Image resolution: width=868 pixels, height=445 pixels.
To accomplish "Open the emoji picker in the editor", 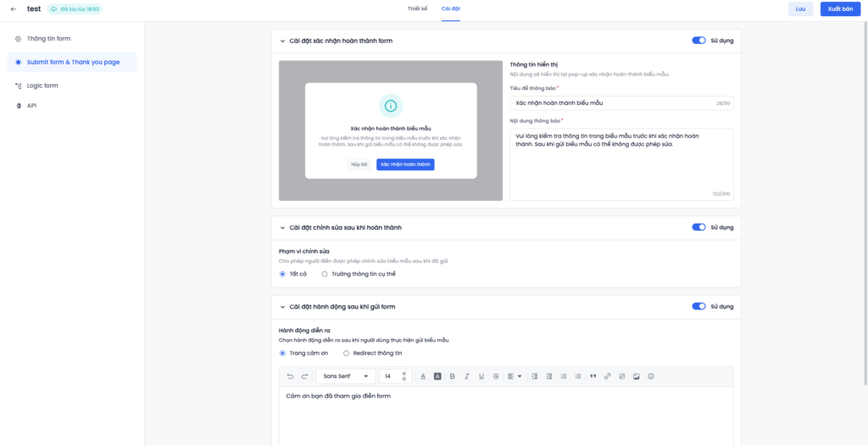I will tap(651, 376).
